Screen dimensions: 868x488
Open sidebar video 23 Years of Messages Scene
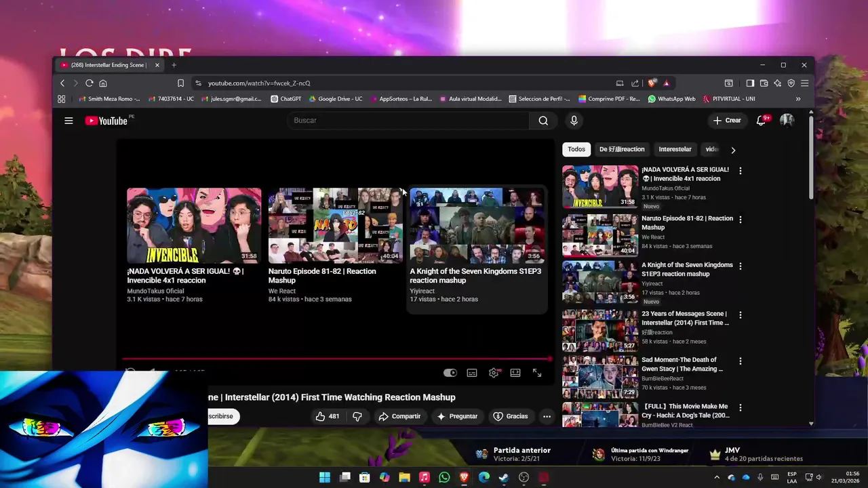[600, 331]
